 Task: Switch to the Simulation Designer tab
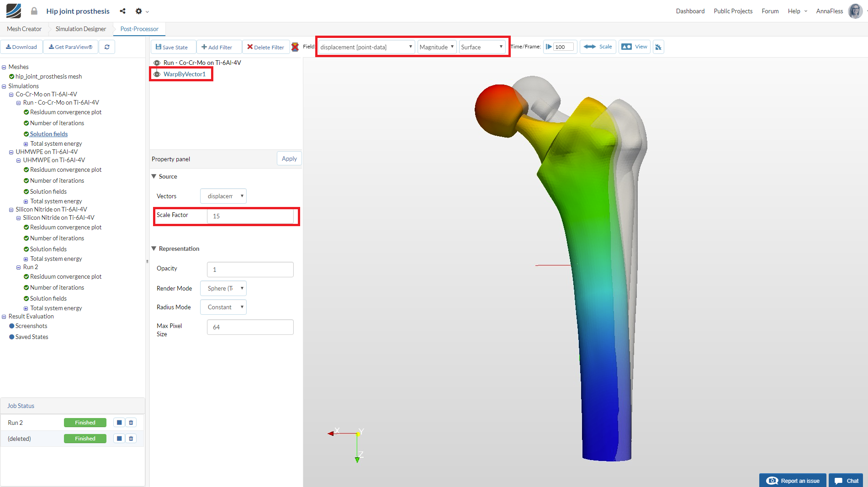point(81,29)
